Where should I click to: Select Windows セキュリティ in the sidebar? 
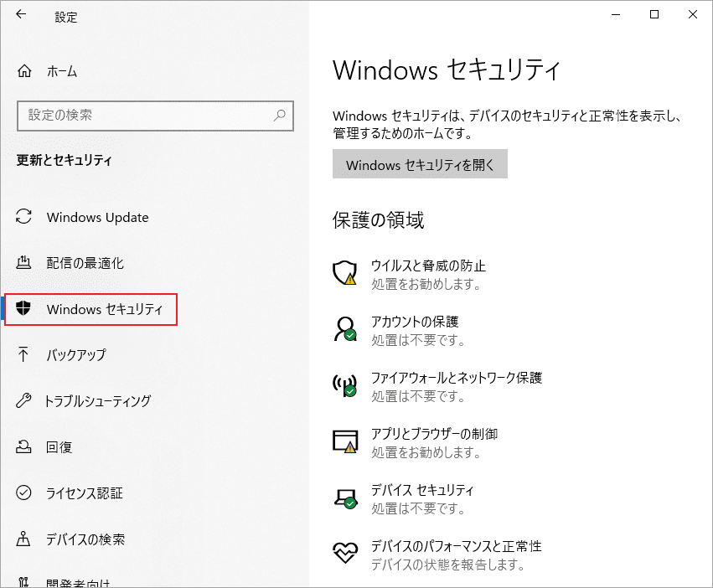coord(90,309)
